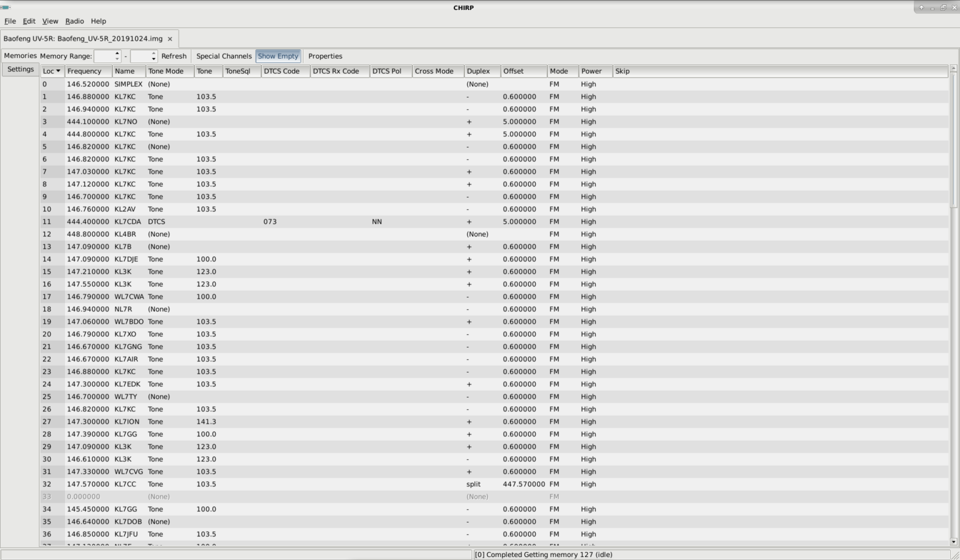Click the down arrow below the vertical scrollbar
Image resolution: width=960 pixels, height=560 pixels.
point(953,542)
